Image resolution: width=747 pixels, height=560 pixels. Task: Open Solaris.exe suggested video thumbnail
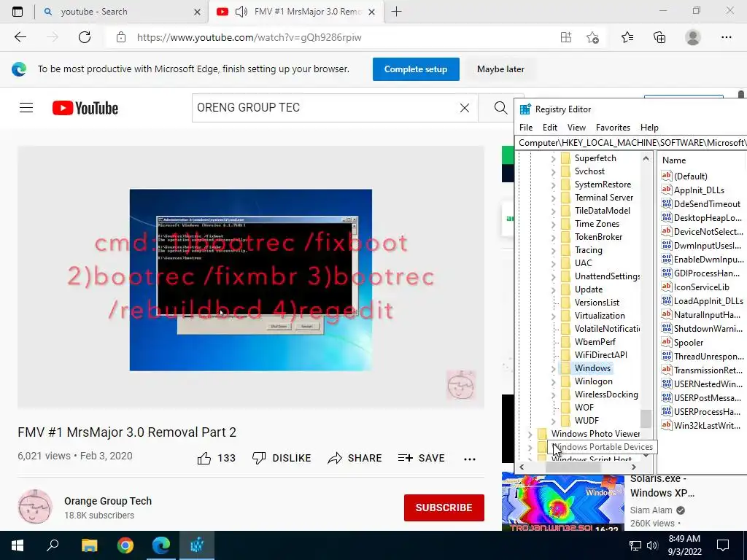[x=562, y=502]
